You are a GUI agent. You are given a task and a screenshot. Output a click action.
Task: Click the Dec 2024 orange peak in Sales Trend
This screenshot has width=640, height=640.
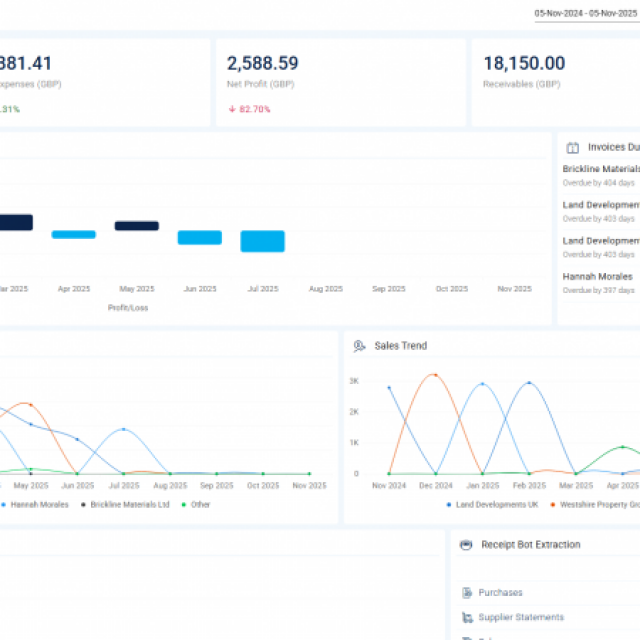click(434, 375)
